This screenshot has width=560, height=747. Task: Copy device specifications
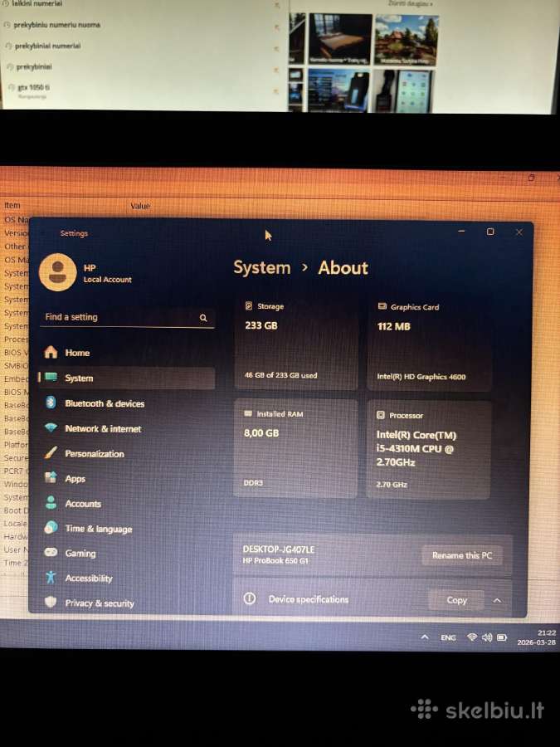[456, 600]
